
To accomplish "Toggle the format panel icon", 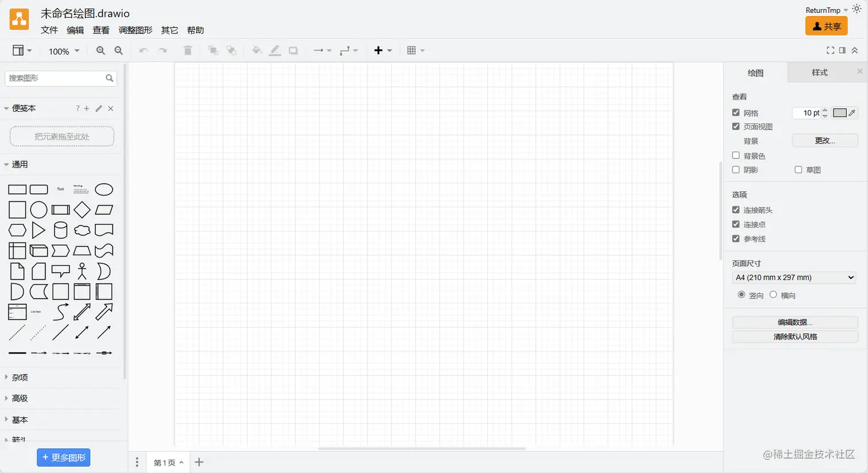I will 842,51.
